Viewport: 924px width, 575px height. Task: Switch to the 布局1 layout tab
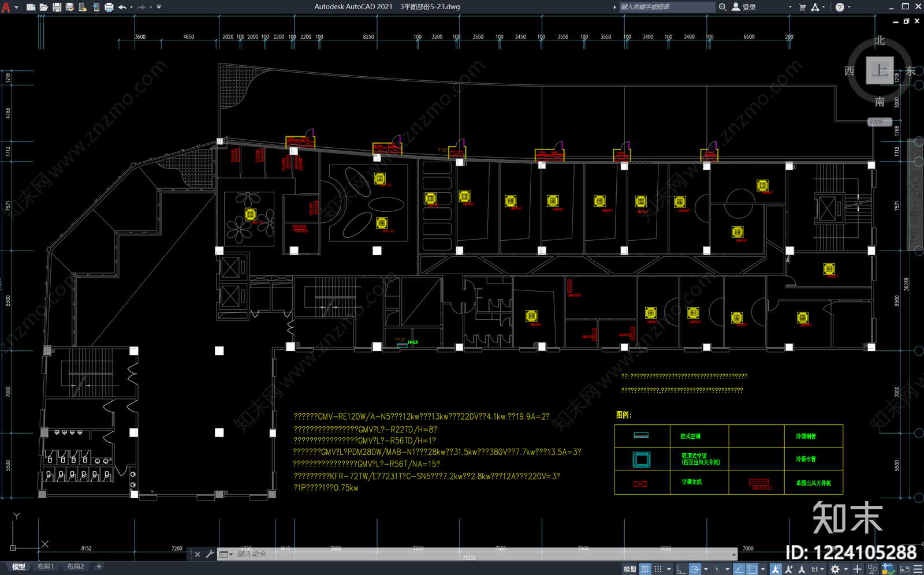[x=46, y=567]
